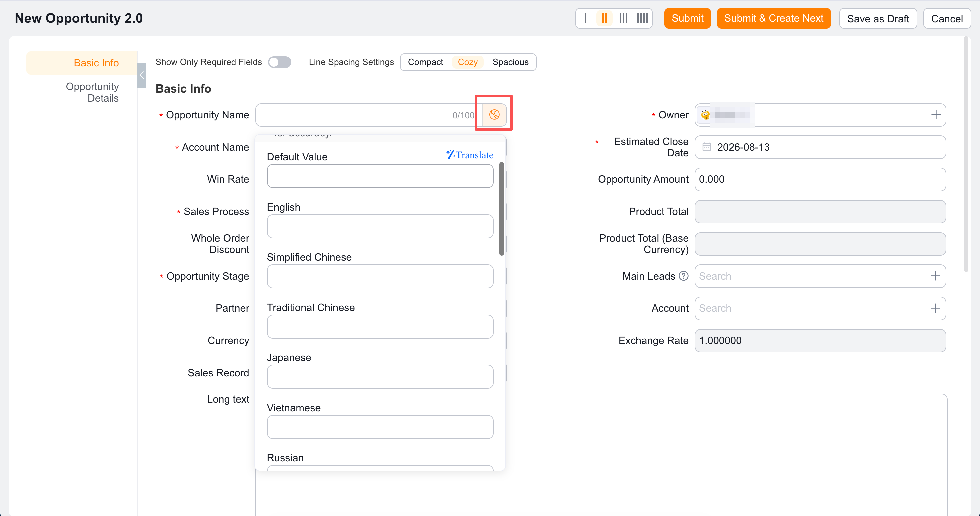The height and width of the screenshot is (516, 980).
Task: Click the Main Leads help question icon
Action: tap(684, 276)
